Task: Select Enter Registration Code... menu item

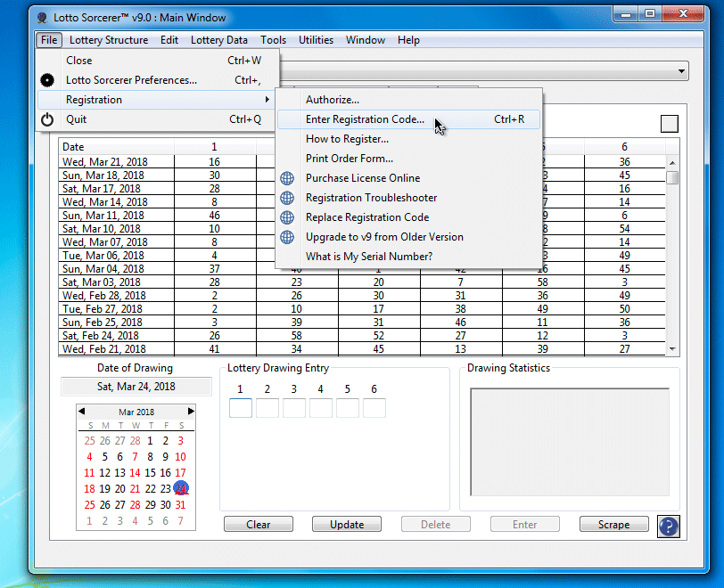Action: 408,119
